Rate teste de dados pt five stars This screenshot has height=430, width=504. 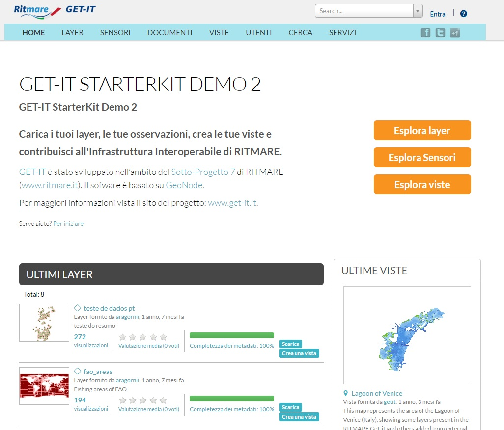click(x=163, y=337)
